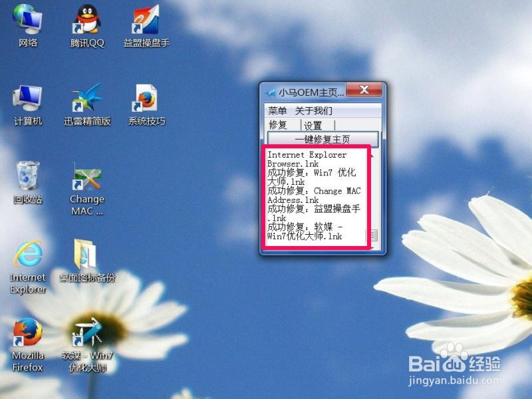This screenshot has height=399, width=532.
Task: Click log line Win7优化大师.lnk at bottom
Action: pyautogui.click(x=305, y=236)
